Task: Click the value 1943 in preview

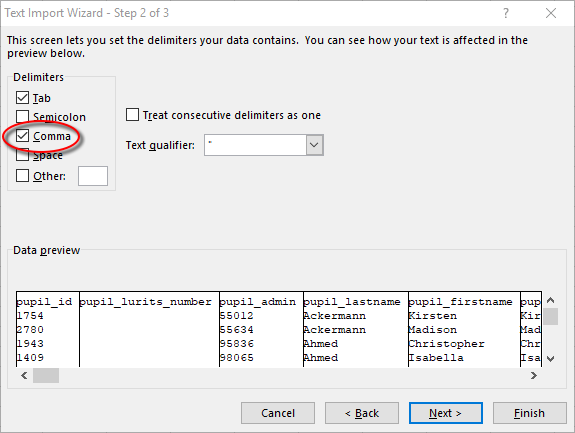Action: click(30, 344)
